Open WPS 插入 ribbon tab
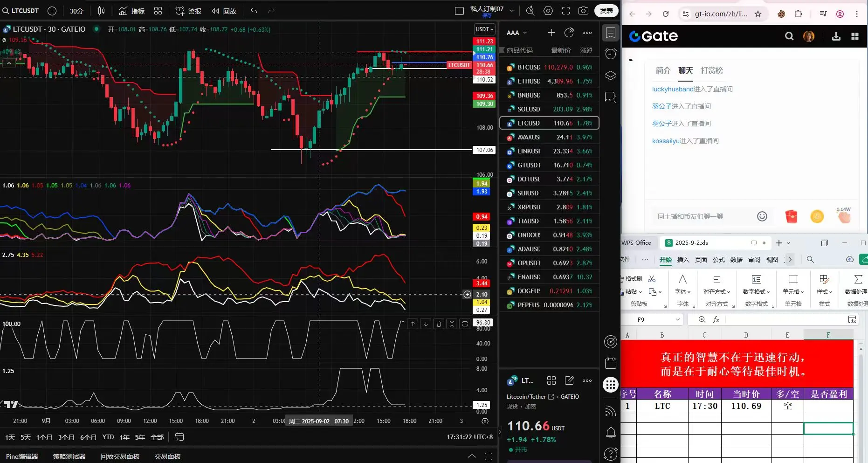The image size is (868, 463). click(x=683, y=260)
